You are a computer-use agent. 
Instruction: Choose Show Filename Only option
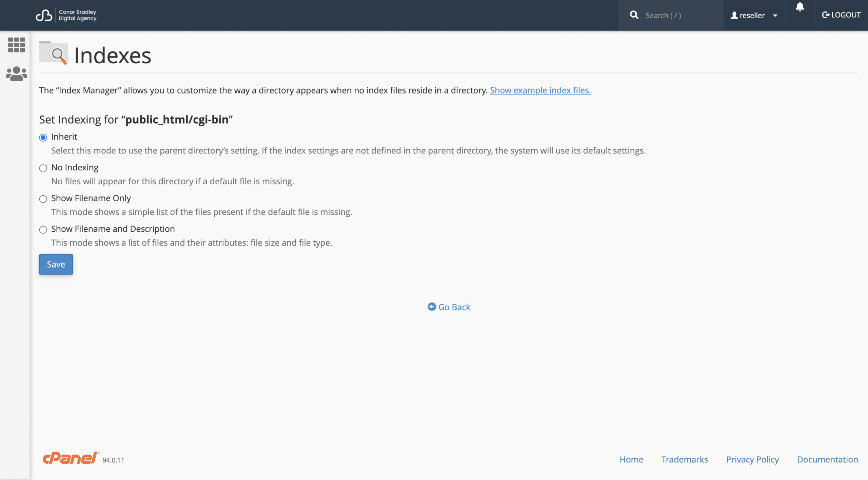tap(43, 199)
